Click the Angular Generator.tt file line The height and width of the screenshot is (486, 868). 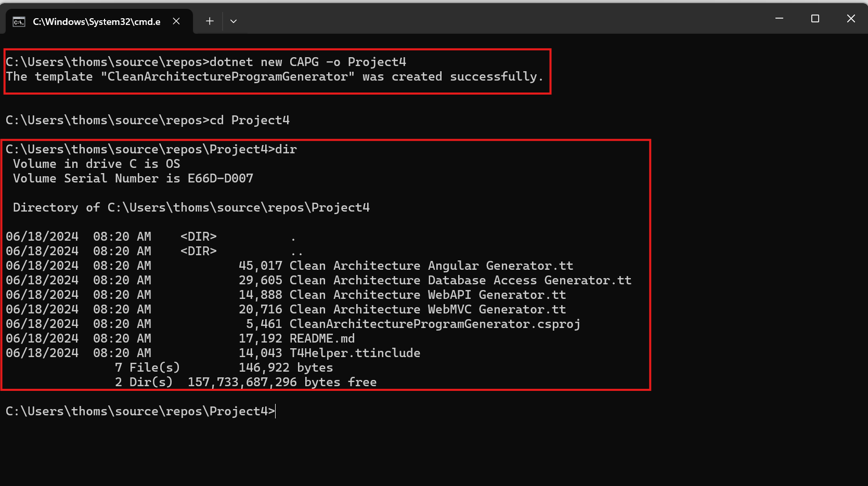[290, 266]
